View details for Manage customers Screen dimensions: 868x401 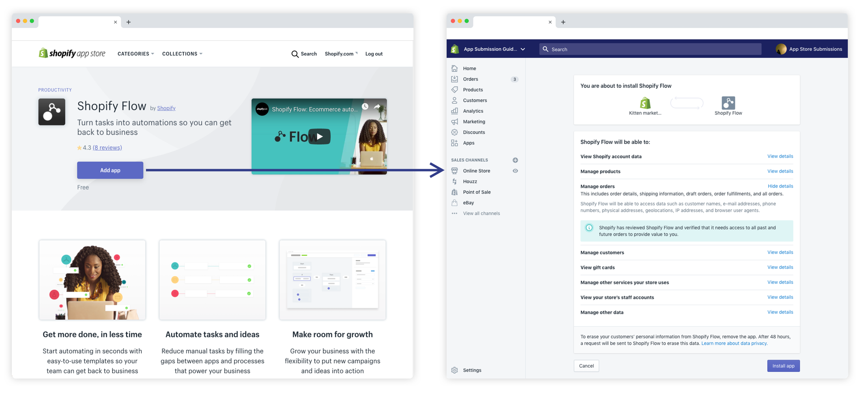pyautogui.click(x=780, y=252)
